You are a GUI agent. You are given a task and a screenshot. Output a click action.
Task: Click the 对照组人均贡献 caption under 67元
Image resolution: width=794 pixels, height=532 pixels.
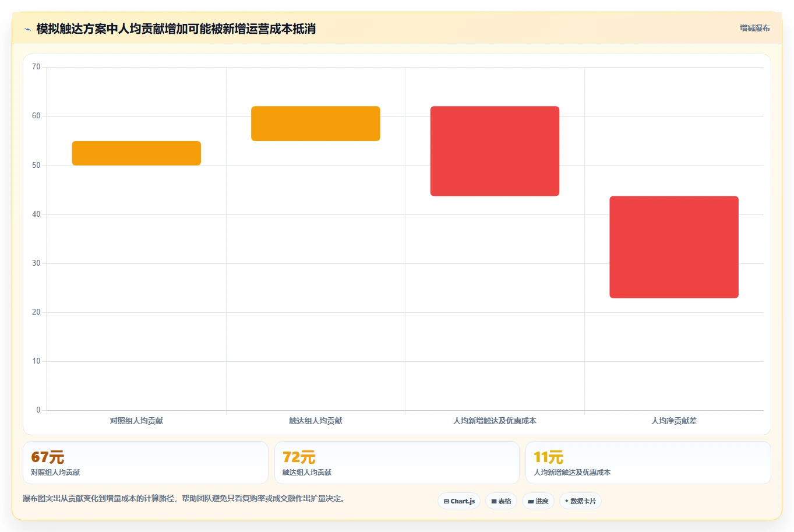pyautogui.click(x=55, y=473)
